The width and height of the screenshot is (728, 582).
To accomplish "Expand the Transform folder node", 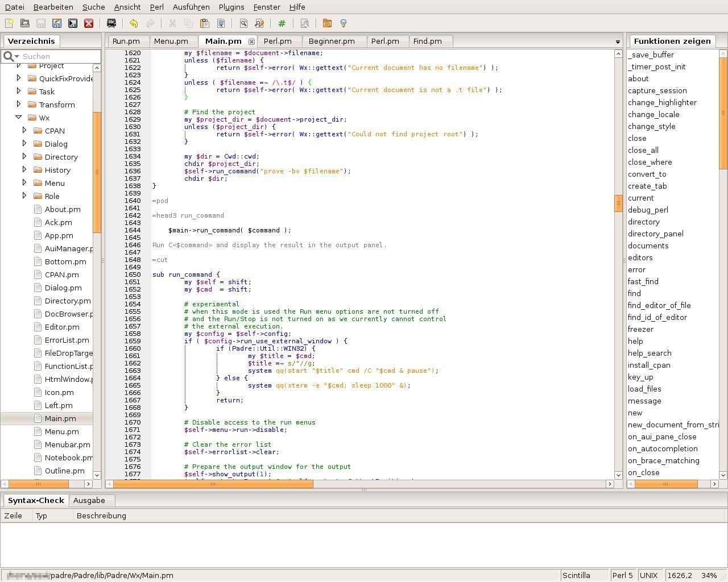I will pos(19,104).
